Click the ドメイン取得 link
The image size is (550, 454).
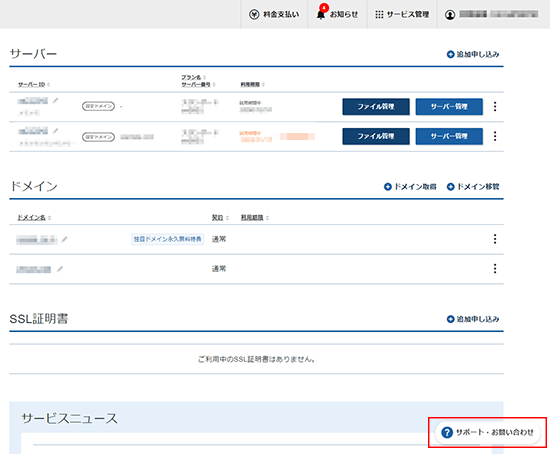[410, 187]
